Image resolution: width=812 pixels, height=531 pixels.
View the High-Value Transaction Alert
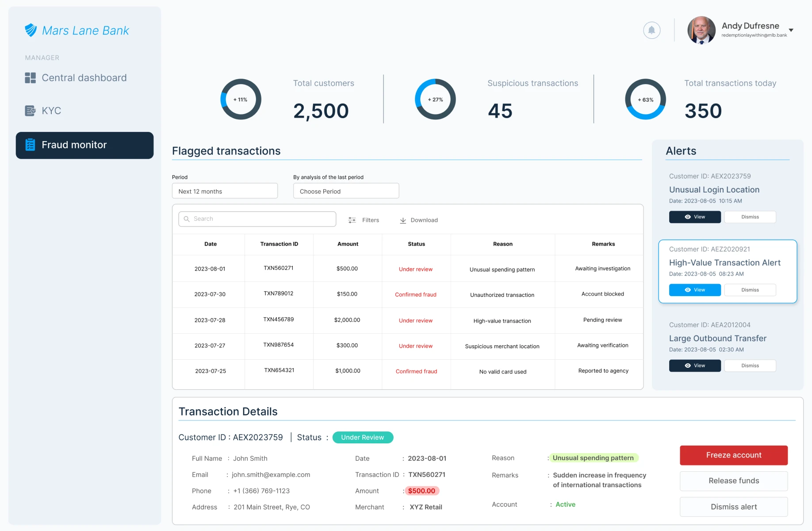pyautogui.click(x=694, y=290)
